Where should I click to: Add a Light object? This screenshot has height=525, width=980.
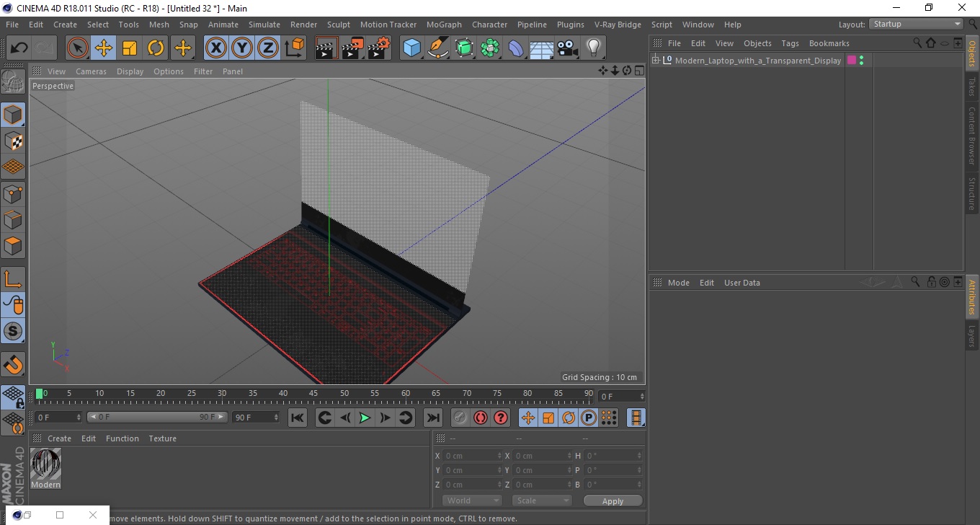tap(594, 48)
